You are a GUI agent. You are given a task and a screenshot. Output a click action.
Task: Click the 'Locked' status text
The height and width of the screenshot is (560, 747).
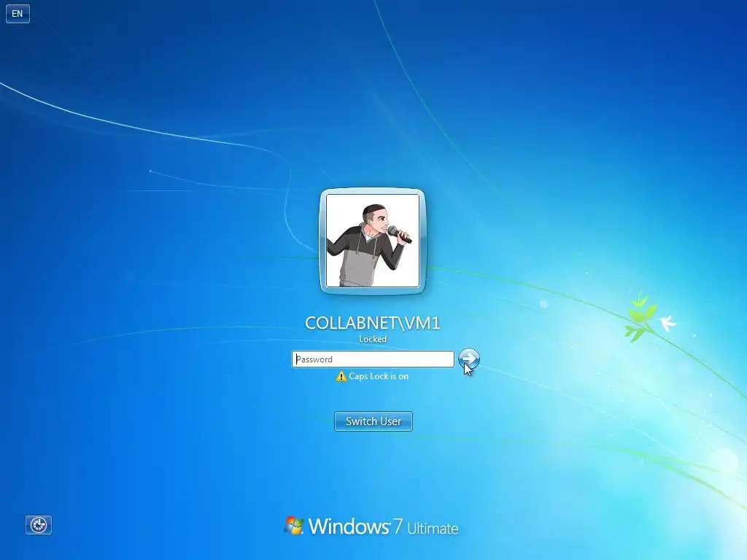[373, 339]
